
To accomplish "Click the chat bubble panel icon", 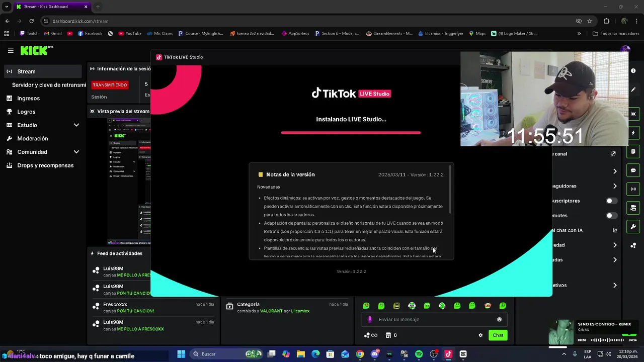I will 633,170.
